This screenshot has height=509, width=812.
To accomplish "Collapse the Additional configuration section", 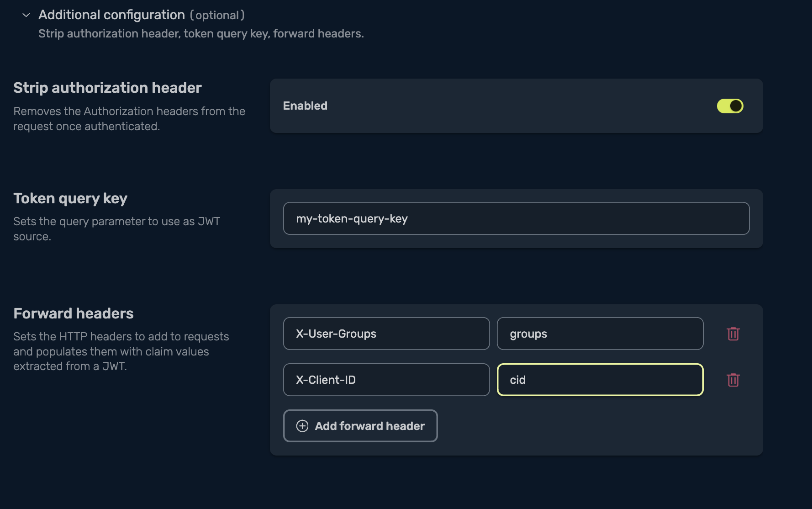I will [x=26, y=15].
